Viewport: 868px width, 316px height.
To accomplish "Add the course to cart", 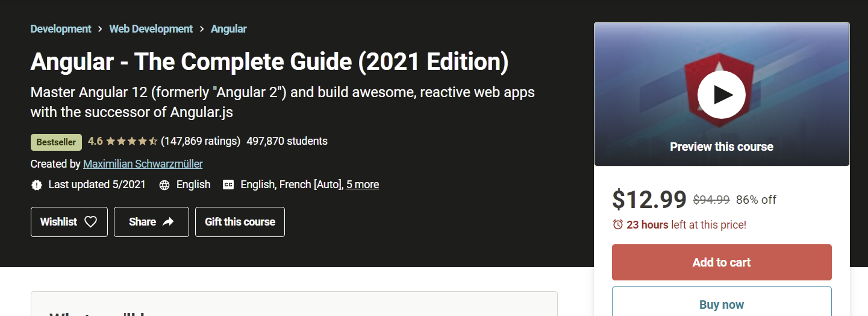I will (722, 262).
